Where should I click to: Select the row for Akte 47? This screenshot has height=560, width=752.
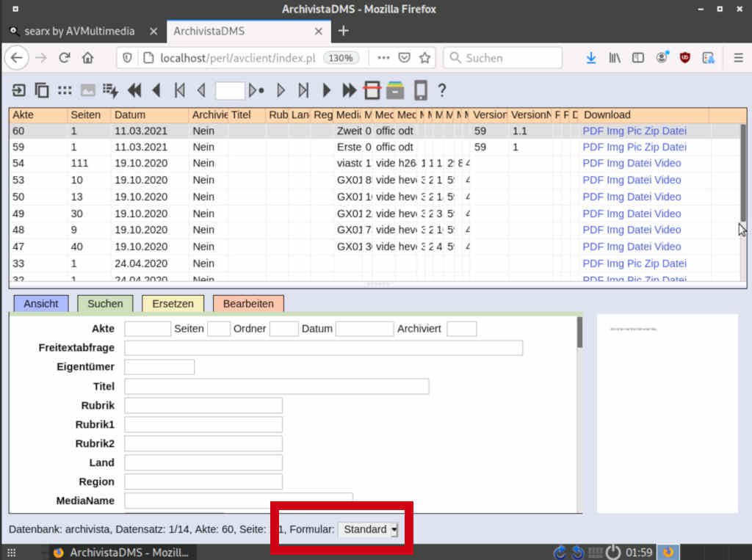click(x=374, y=247)
